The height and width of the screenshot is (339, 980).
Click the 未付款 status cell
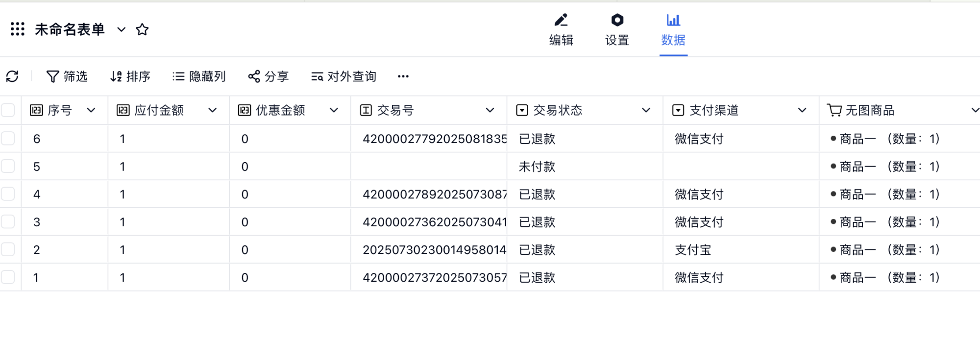tap(537, 167)
